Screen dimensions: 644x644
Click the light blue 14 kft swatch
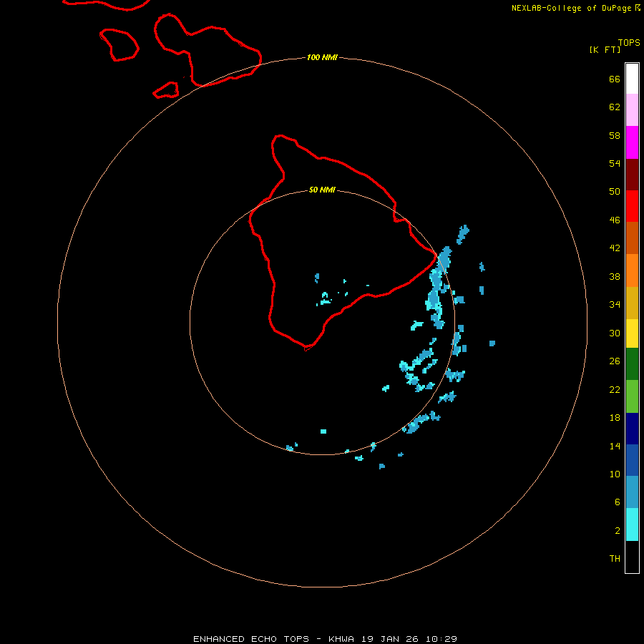(x=632, y=492)
